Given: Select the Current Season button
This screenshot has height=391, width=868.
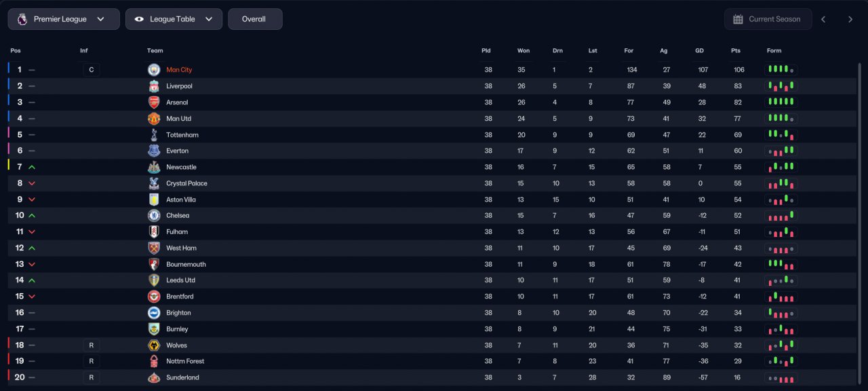Looking at the screenshot, I should tap(768, 19).
